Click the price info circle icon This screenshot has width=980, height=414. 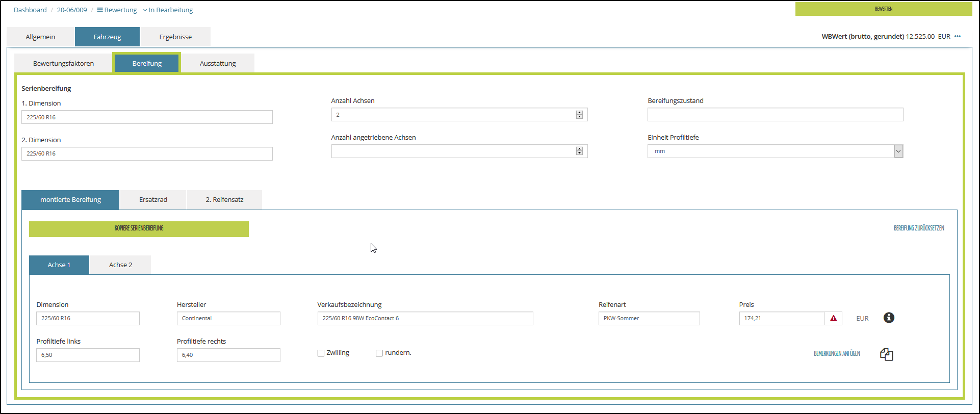(889, 318)
